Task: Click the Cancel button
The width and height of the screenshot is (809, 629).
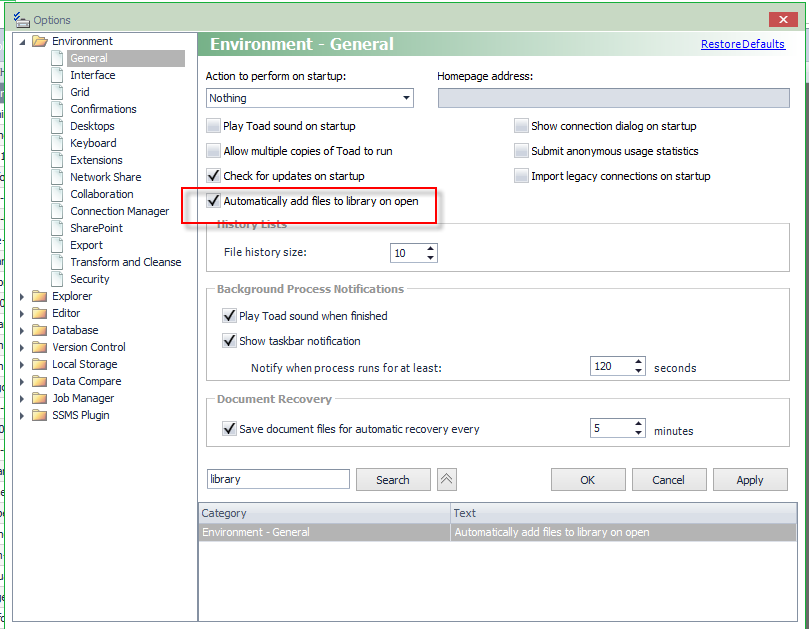Action: (669, 480)
